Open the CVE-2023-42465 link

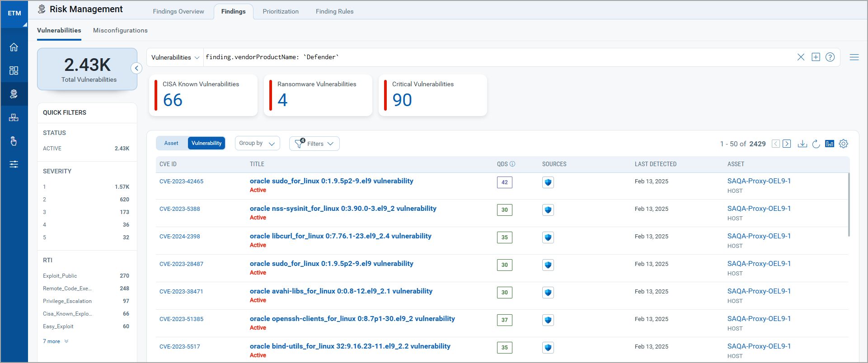181,181
